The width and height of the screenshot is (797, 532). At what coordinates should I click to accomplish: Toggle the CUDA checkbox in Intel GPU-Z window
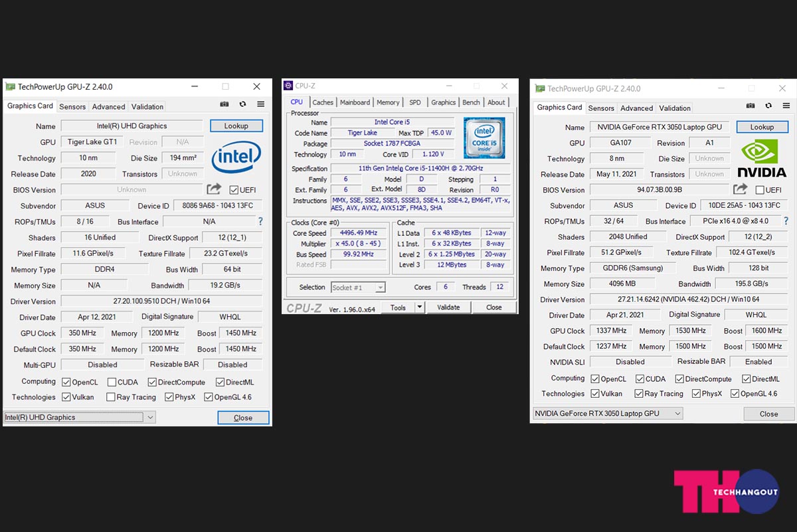click(110, 382)
